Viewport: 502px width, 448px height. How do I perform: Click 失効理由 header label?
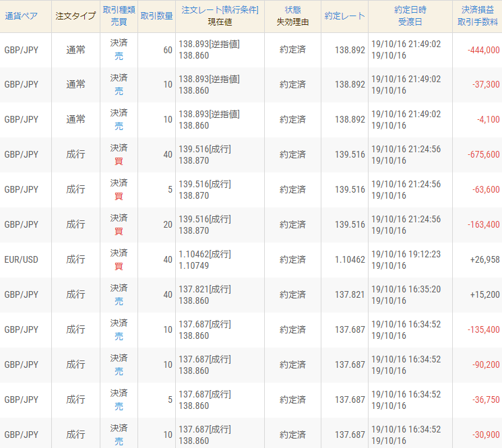click(x=292, y=22)
